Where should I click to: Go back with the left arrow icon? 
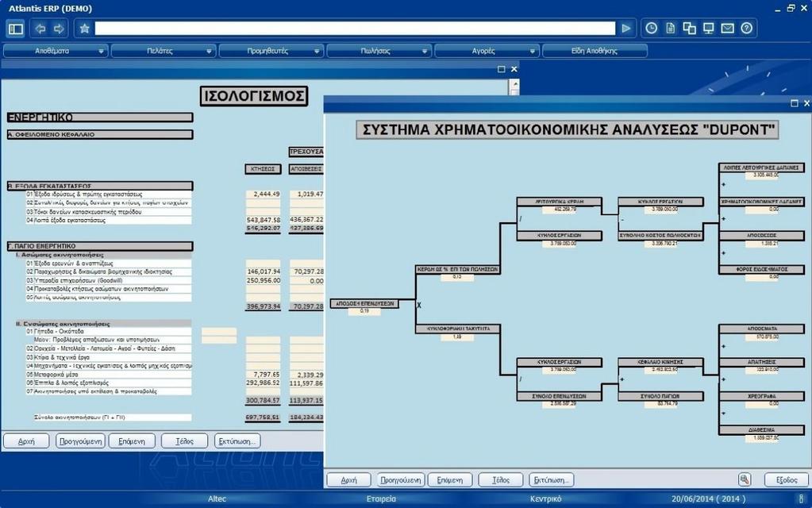tap(40, 29)
